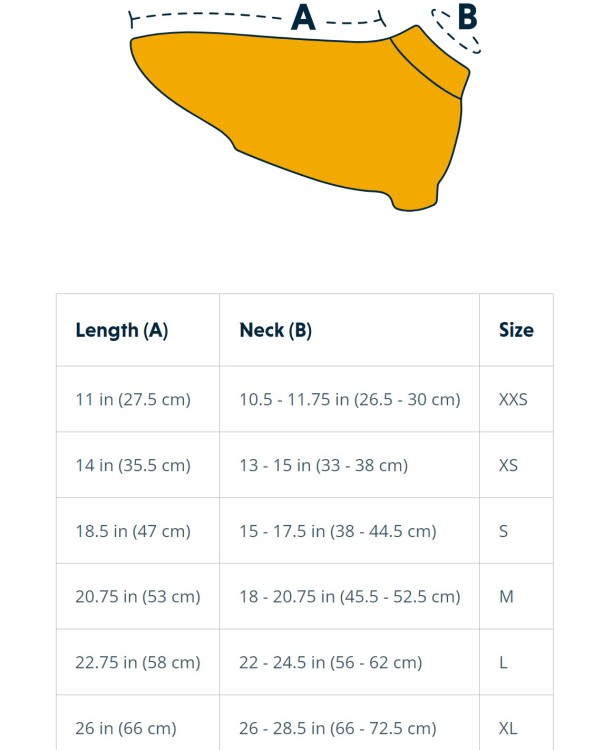Select the XL size cell
This screenshot has width=613, height=750.
click(x=516, y=723)
